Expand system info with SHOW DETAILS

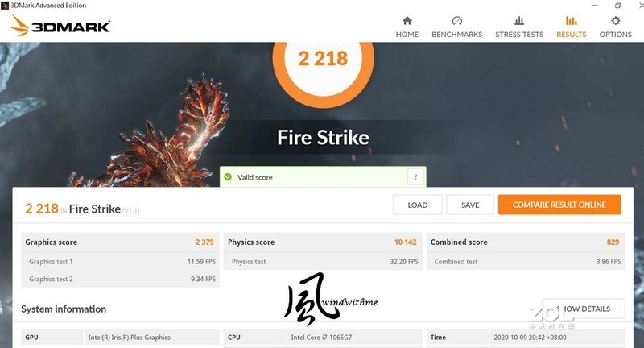point(583,309)
